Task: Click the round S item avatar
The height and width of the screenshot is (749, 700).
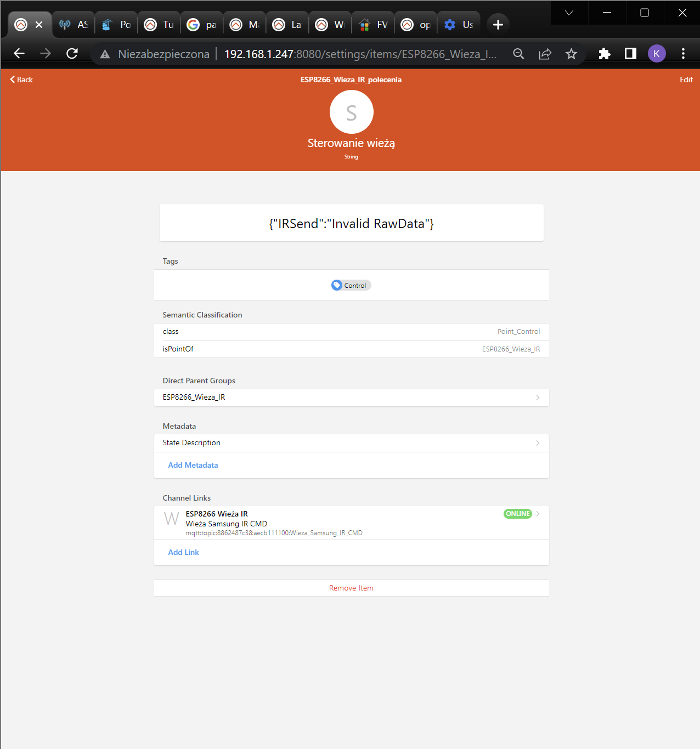Action: [351, 112]
